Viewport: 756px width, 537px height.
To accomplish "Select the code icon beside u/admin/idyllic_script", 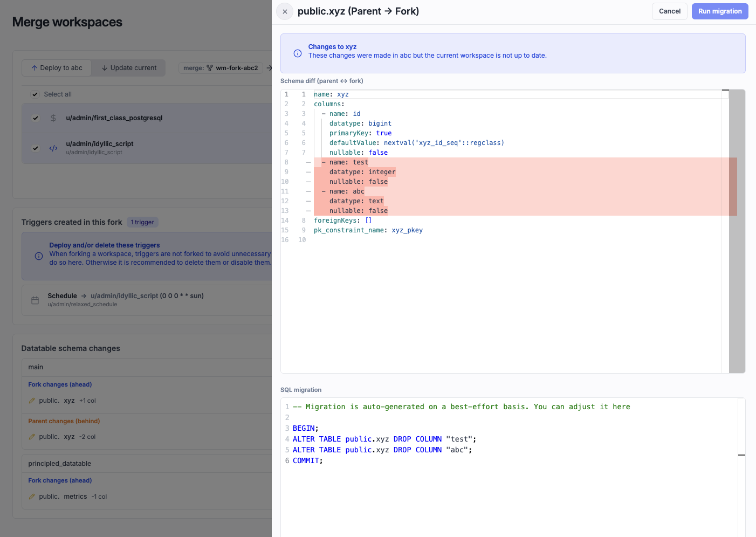I will pyautogui.click(x=53, y=148).
